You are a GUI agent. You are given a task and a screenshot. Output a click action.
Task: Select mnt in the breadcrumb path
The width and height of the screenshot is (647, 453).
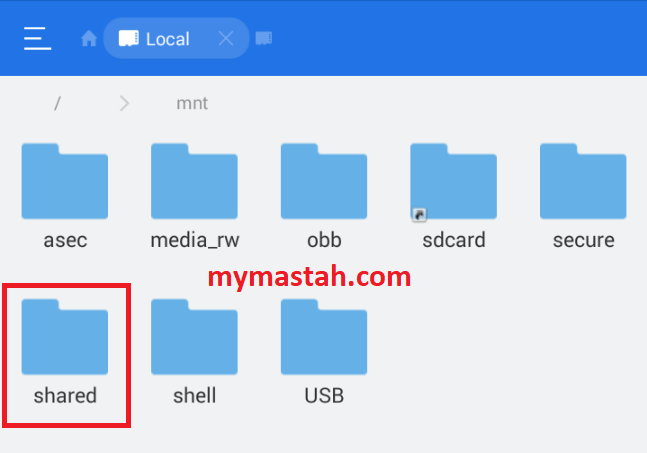(192, 104)
